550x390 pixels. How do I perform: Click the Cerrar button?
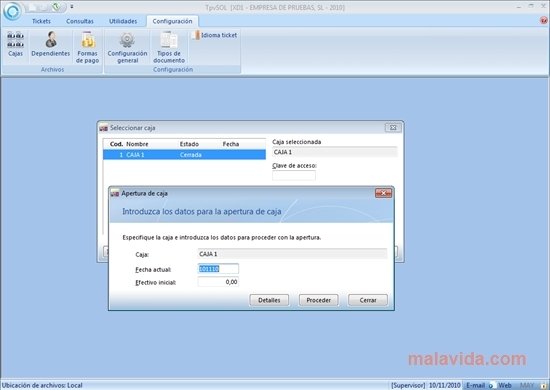pyautogui.click(x=368, y=300)
